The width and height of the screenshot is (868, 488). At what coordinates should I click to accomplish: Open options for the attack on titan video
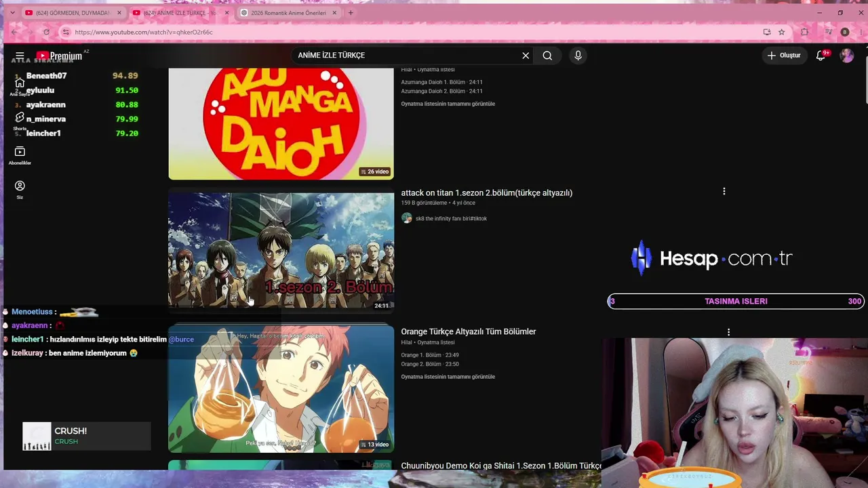(x=724, y=192)
